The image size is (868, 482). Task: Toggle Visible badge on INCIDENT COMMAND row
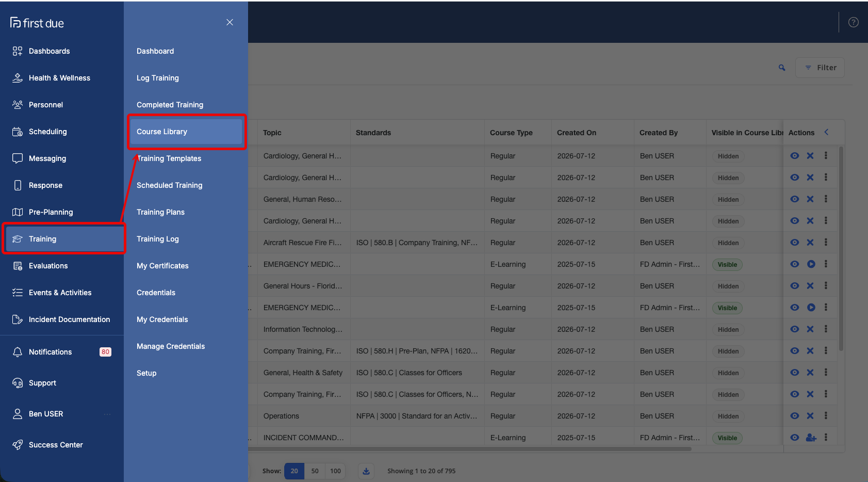click(x=727, y=438)
